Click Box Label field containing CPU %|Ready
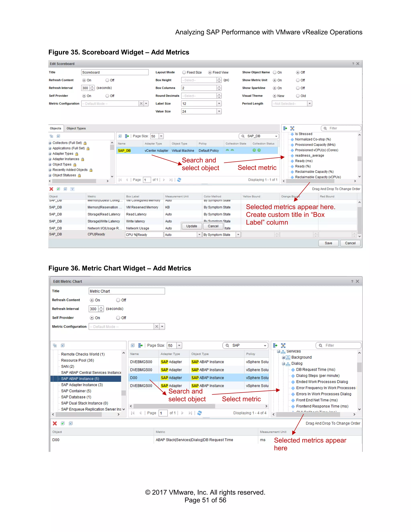 [x=144, y=234]
